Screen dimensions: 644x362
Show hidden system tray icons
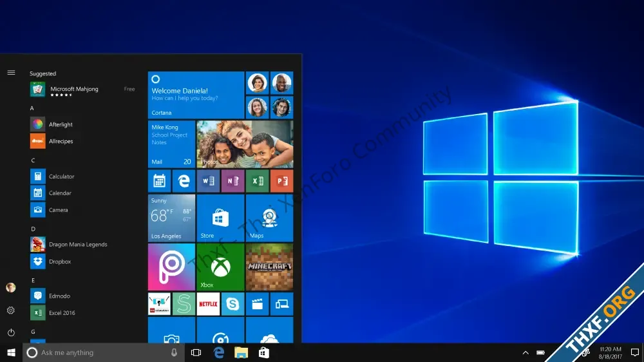tap(526, 352)
